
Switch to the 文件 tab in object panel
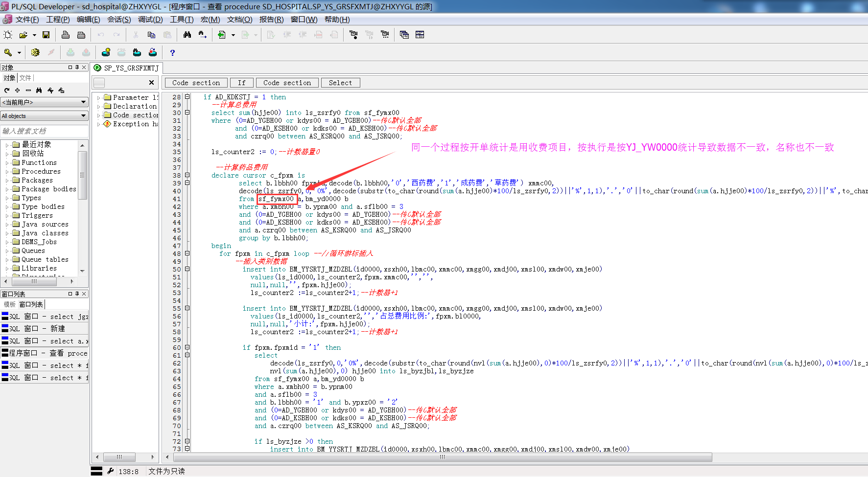(x=25, y=78)
